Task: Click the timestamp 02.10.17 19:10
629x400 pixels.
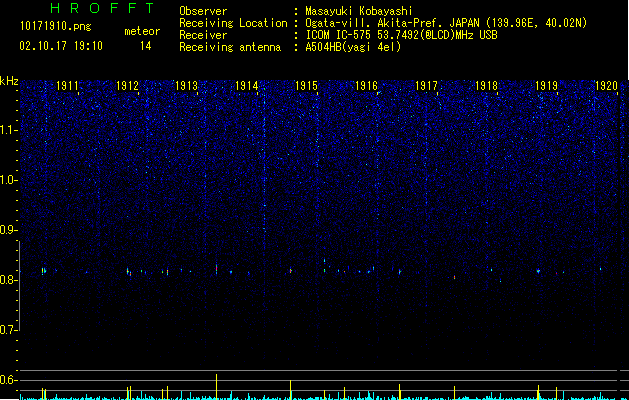Action: pos(61,46)
